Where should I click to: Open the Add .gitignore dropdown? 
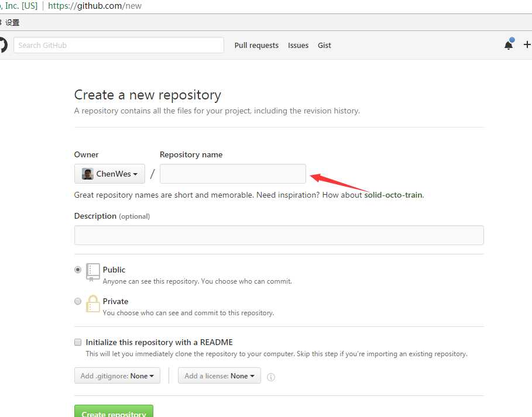point(117,375)
